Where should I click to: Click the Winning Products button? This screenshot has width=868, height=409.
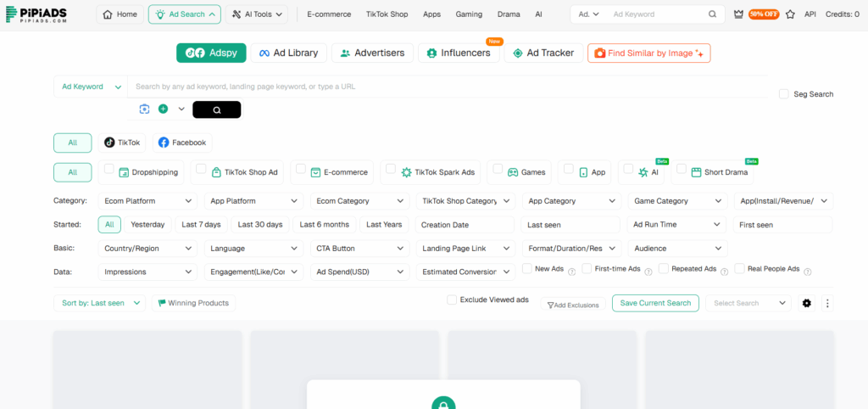pos(193,303)
